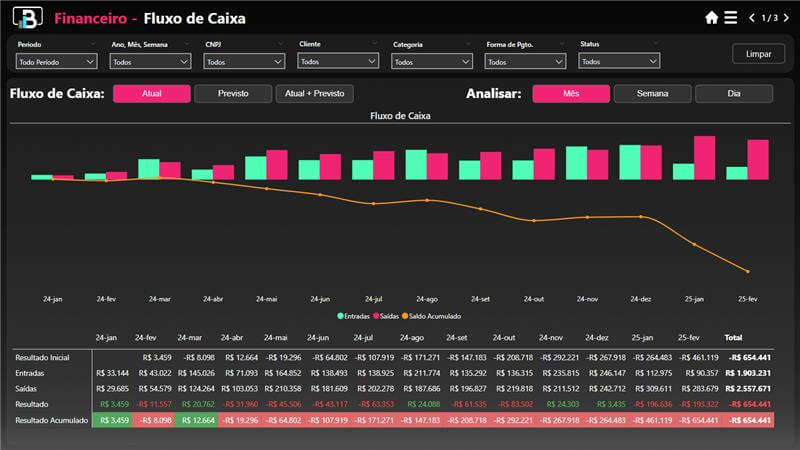Expand the Status filter dropdown

point(619,61)
